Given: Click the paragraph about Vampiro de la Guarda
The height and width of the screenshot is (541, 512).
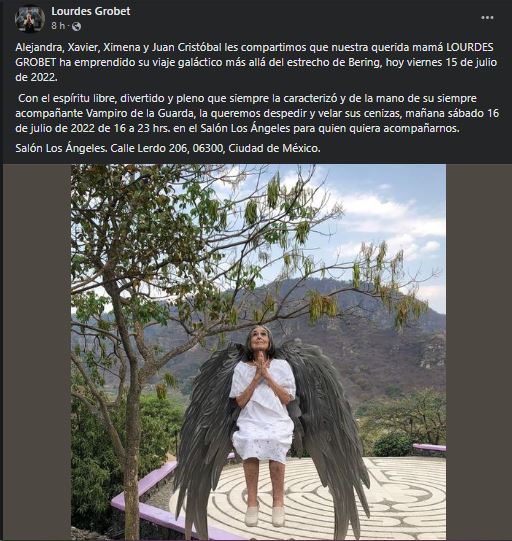Looking at the screenshot, I should (x=257, y=113).
